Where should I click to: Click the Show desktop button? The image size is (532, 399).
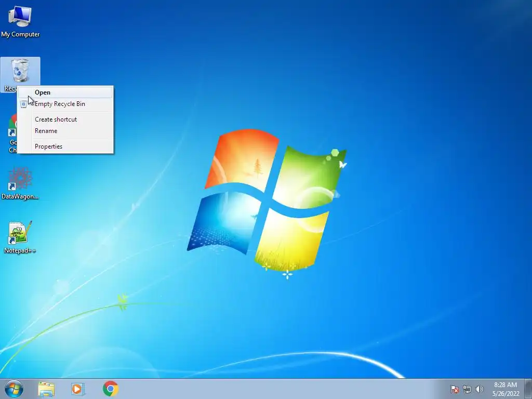[x=528, y=389]
